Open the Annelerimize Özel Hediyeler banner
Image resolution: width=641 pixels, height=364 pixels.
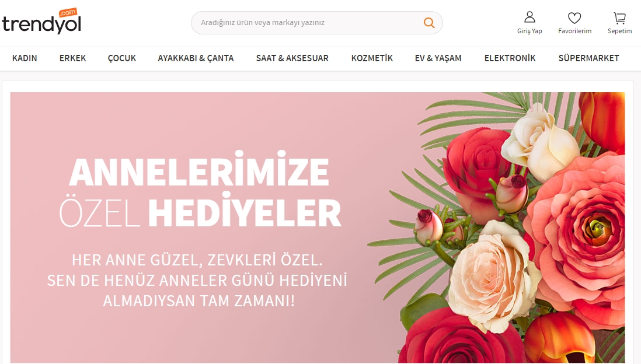(318, 227)
